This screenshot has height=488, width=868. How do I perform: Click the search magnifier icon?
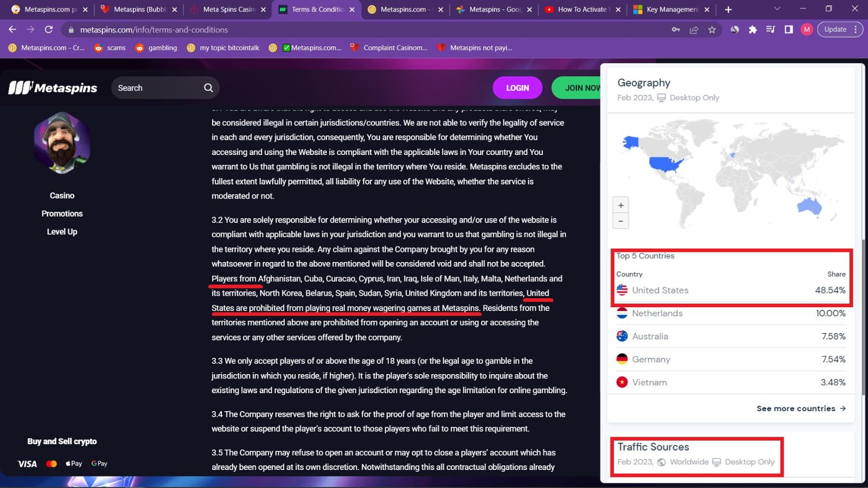pyautogui.click(x=208, y=88)
